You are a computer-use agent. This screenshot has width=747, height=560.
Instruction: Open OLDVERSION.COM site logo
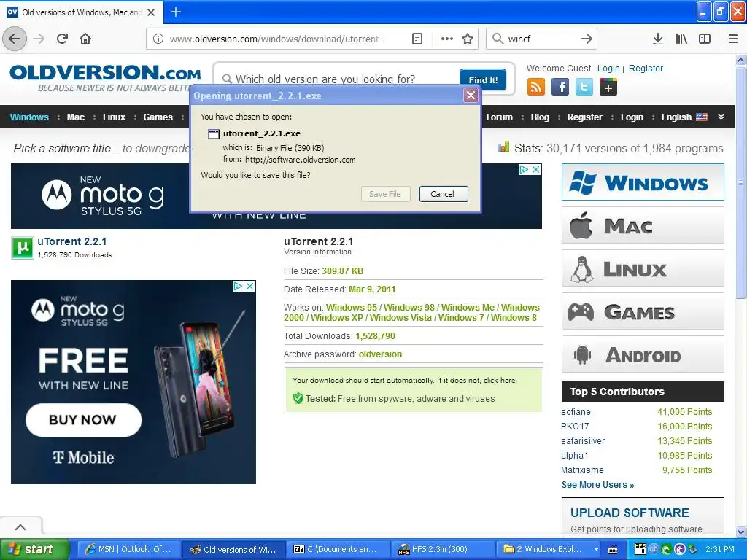(x=105, y=73)
